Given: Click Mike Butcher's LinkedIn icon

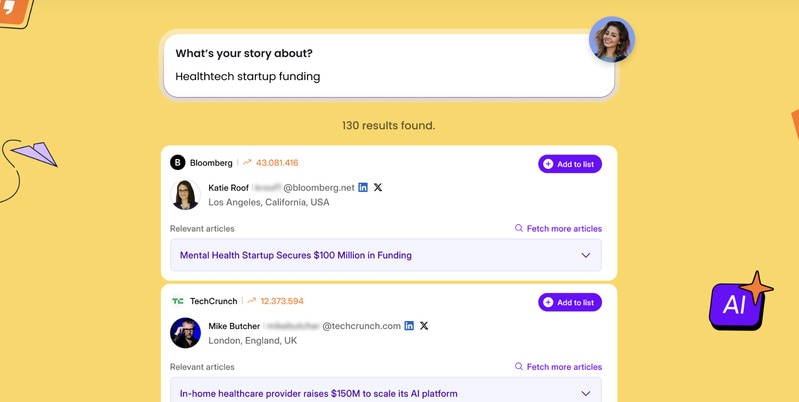Looking at the screenshot, I should coord(409,326).
